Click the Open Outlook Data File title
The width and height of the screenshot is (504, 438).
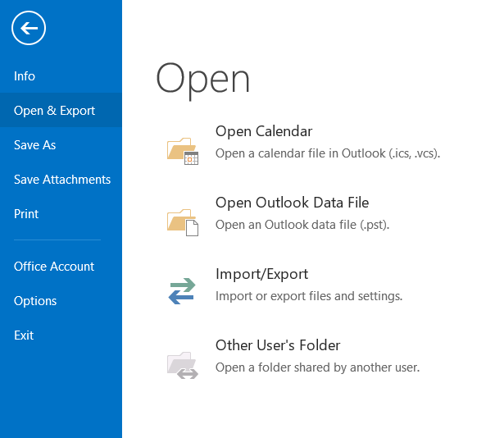coord(293,203)
